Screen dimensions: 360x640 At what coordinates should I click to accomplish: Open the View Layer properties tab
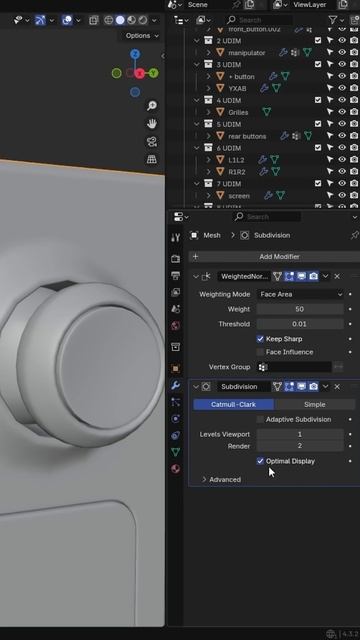point(176,292)
